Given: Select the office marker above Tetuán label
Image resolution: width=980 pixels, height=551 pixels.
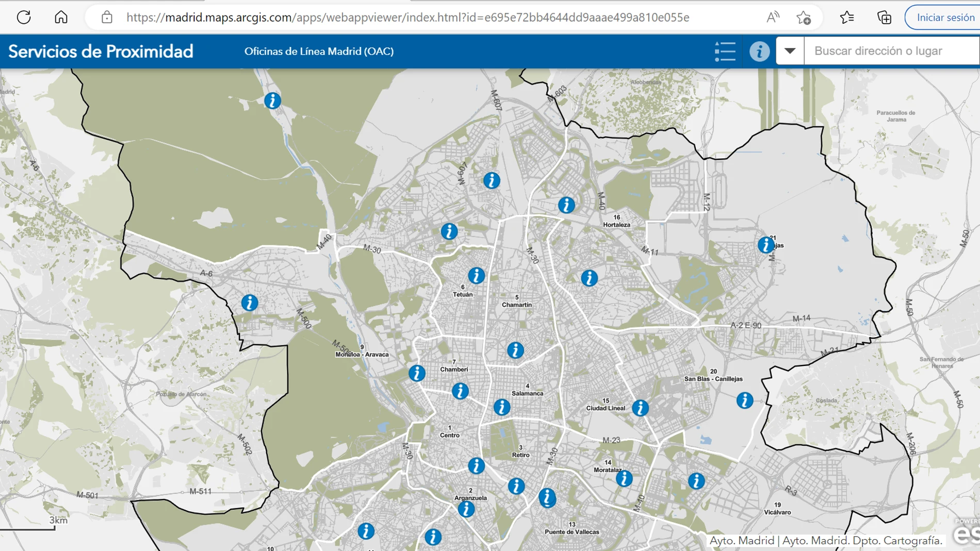Looking at the screenshot, I should pyautogui.click(x=476, y=275).
